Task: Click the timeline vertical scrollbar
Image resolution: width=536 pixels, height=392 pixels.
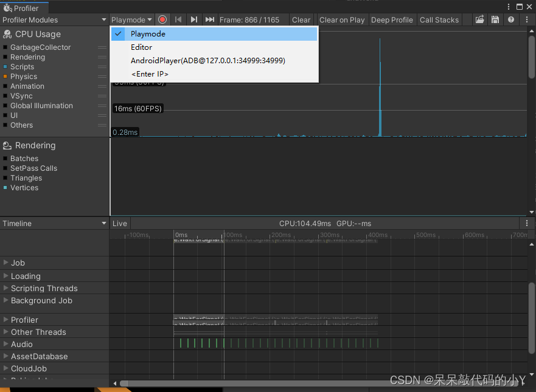Action: tap(532, 318)
